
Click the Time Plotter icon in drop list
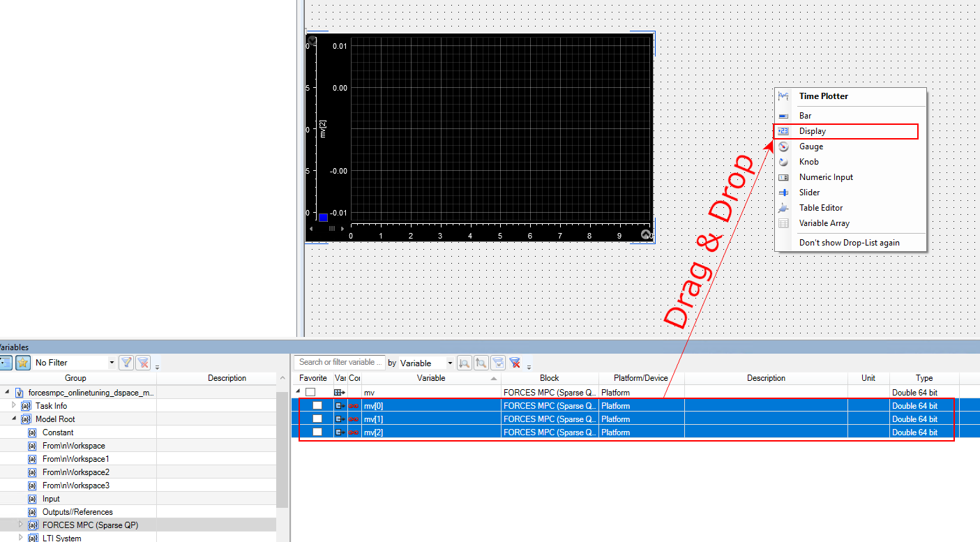784,96
